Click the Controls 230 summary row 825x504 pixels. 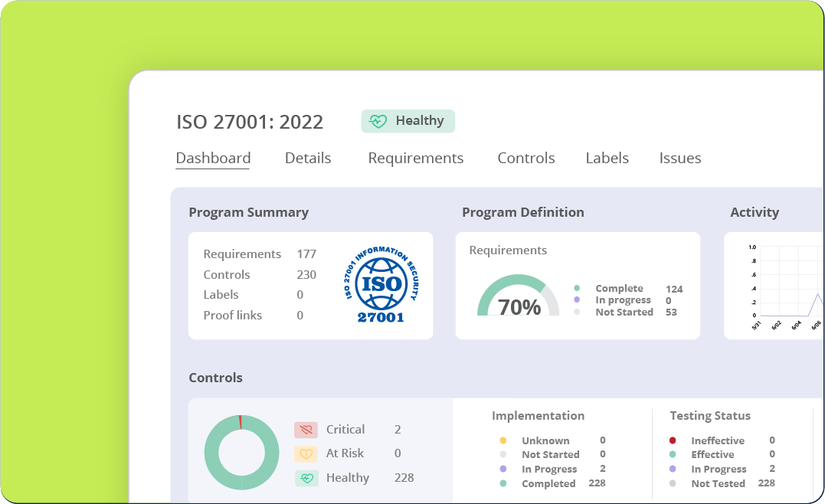click(260, 275)
